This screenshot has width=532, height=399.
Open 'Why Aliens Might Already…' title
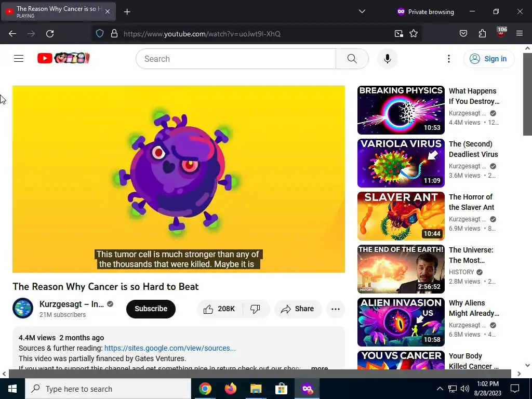(x=474, y=308)
